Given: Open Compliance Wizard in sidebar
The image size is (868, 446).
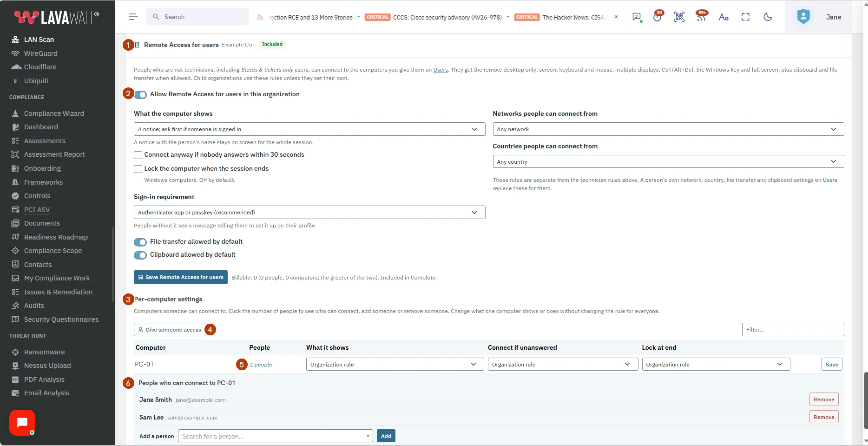Looking at the screenshot, I should click(x=54, y=113).
